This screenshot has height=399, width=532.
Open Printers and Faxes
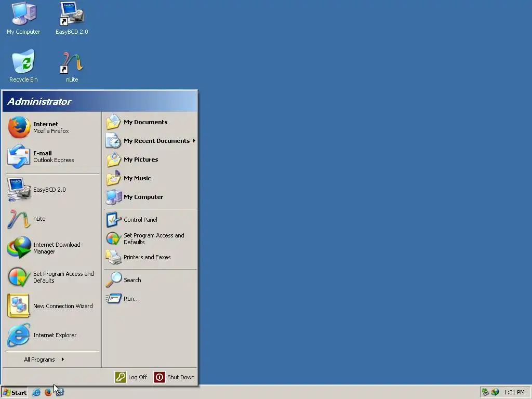point(151,257)
